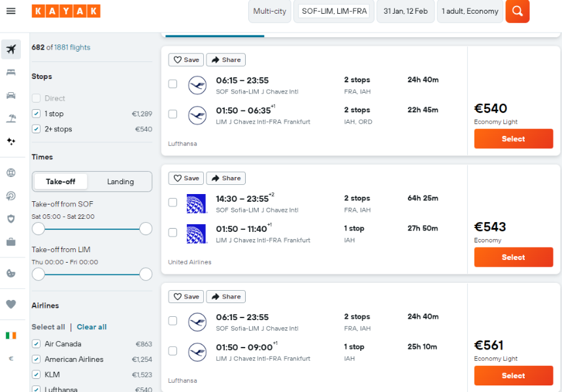Select the €543 Economy fare

click(514, 257)
